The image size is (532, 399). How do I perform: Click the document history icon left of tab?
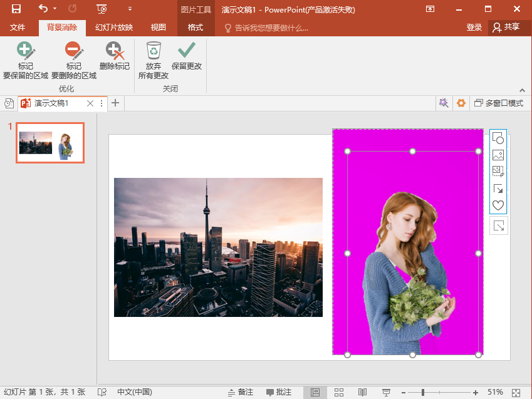tap(9, 103)
